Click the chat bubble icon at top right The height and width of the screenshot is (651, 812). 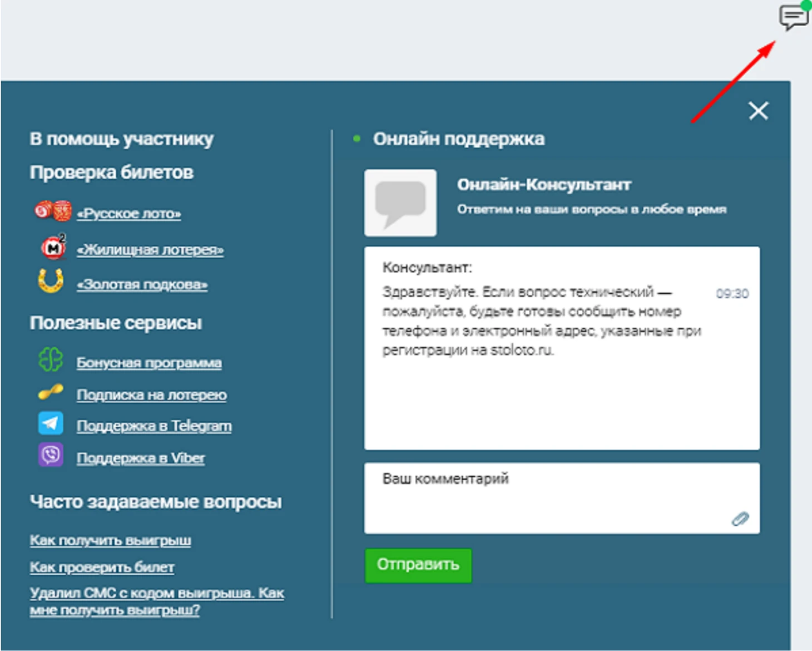tap(794, 17)
